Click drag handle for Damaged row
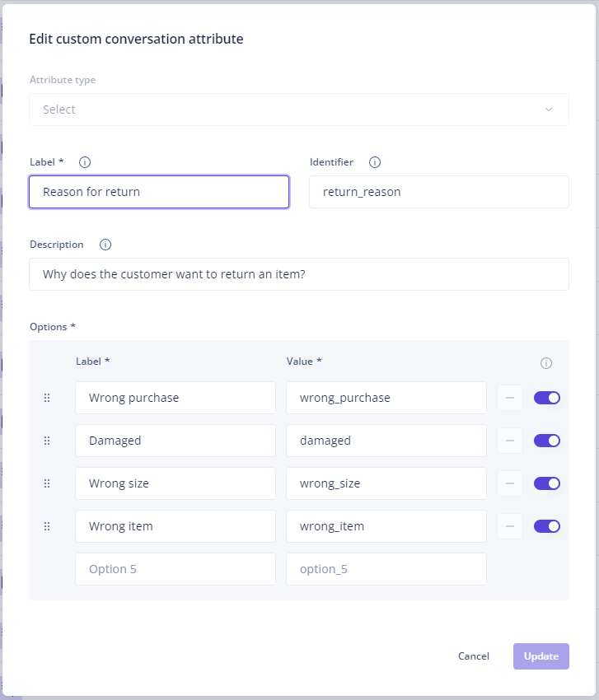Screen dimensions: 599x700 tap(47, 441)
